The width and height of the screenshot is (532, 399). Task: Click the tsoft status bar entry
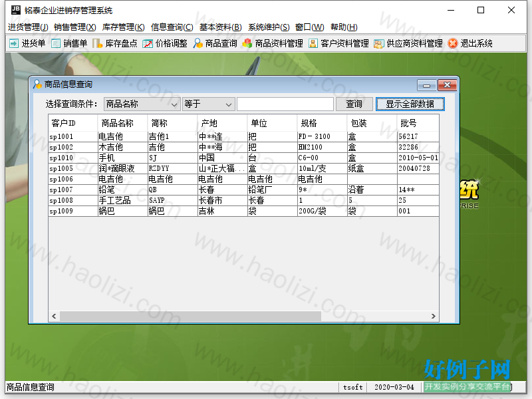pos(353,387)
